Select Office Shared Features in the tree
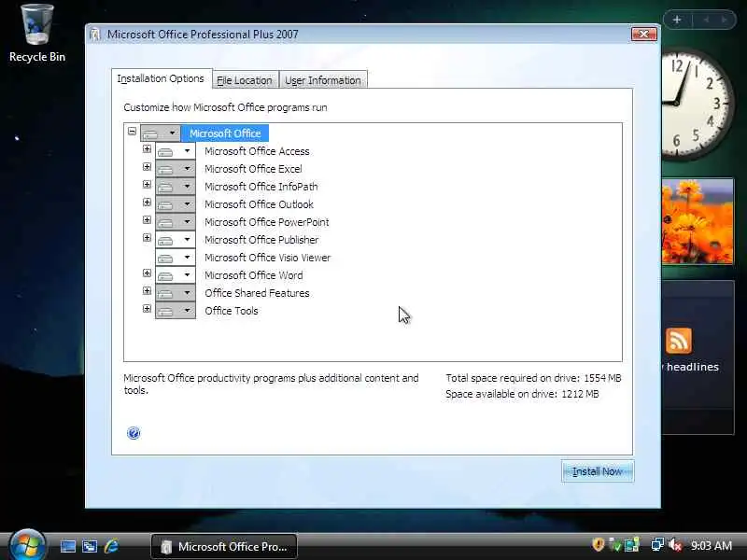This screenshot has height=560, width=747. (257, 293)
